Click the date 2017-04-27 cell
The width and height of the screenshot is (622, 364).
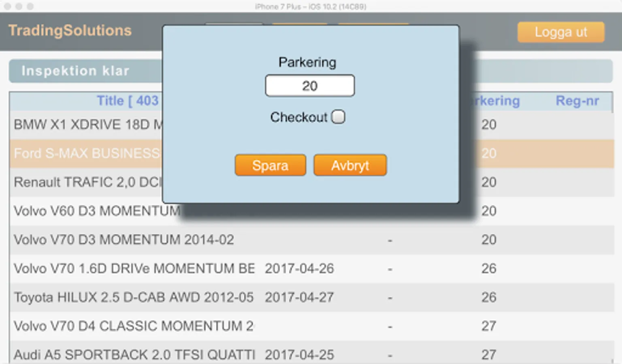[299, 297]
